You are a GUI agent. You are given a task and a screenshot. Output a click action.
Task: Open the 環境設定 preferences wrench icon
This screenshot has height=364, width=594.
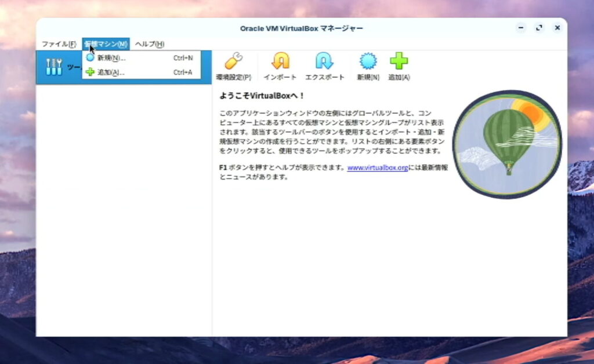pyautogui.click(x=233, y=61)
